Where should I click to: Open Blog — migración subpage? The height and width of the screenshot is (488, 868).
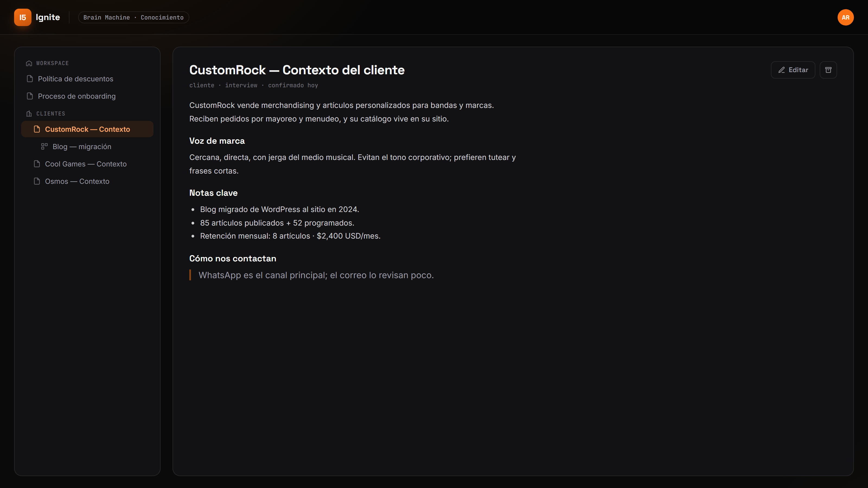[x=87, y=146]
